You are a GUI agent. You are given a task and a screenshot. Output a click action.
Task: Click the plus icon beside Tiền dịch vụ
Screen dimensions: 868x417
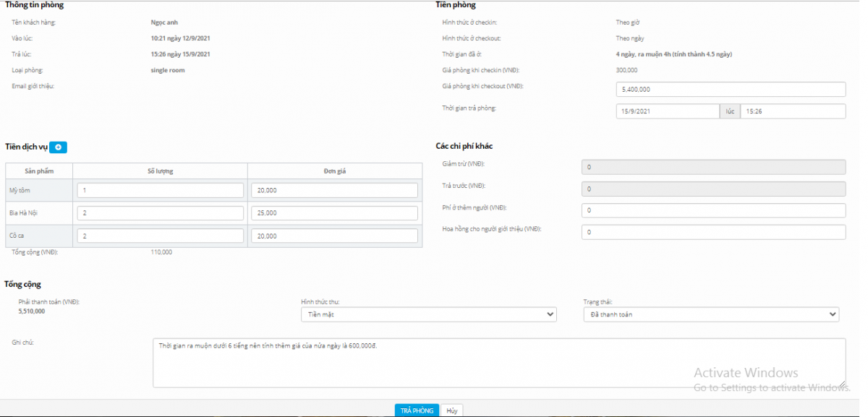59,147
